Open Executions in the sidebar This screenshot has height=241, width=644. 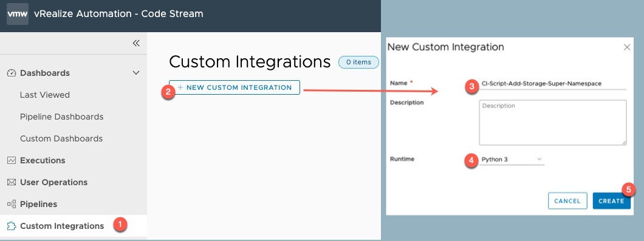43,160
